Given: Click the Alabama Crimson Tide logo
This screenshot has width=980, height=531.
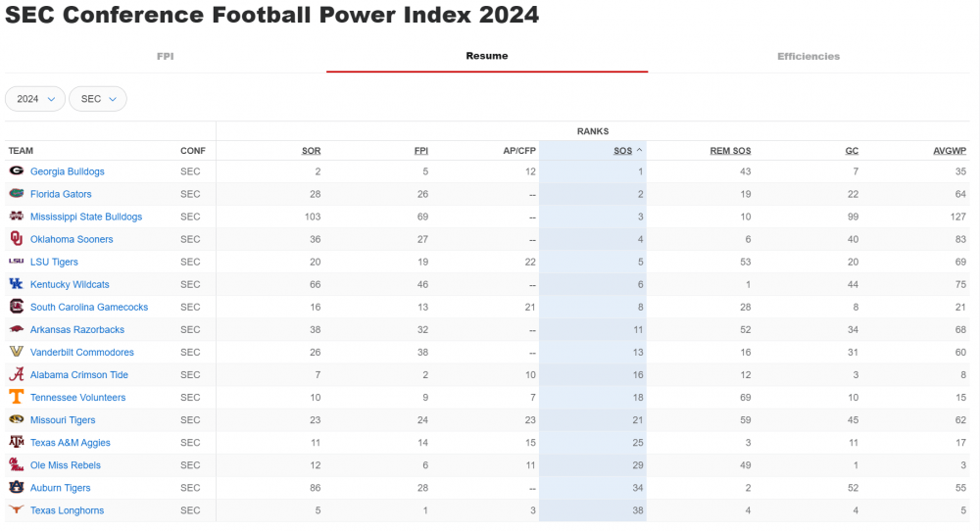Looking at the screenshot, I should [x=17, y=375].
